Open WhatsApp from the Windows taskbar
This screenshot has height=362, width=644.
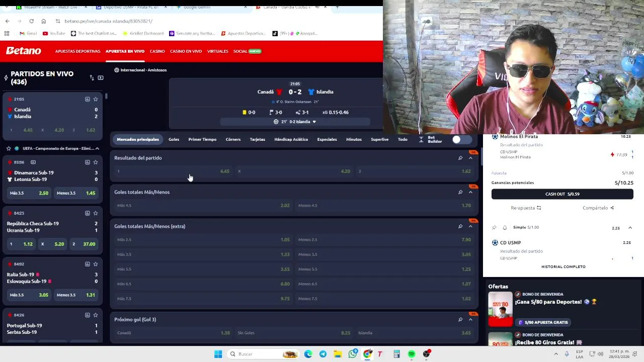coord(353,354)
